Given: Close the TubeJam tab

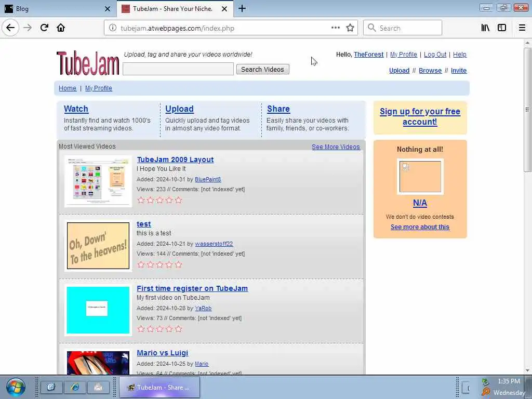Looking at the screenshot, I should click(224, 9).
